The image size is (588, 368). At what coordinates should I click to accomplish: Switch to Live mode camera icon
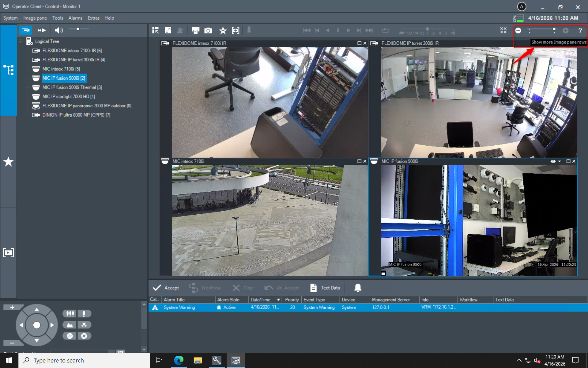click(x=26, y=30)
